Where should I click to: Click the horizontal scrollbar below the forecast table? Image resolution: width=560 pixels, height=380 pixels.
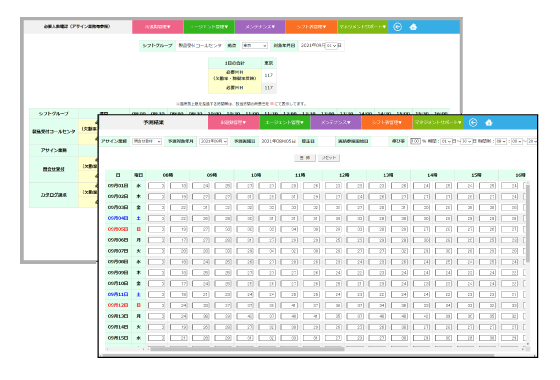pos(247,349)
